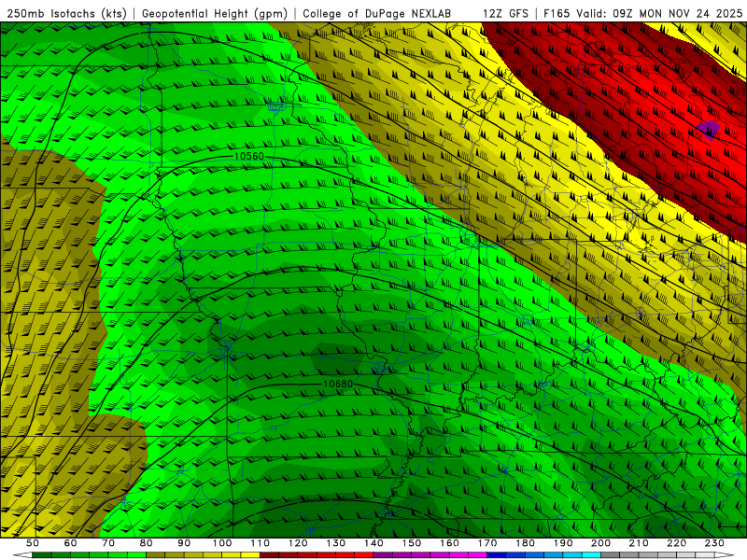Click the 80 value on color scale
The image size is (747, 560).
tap(146, 543)
